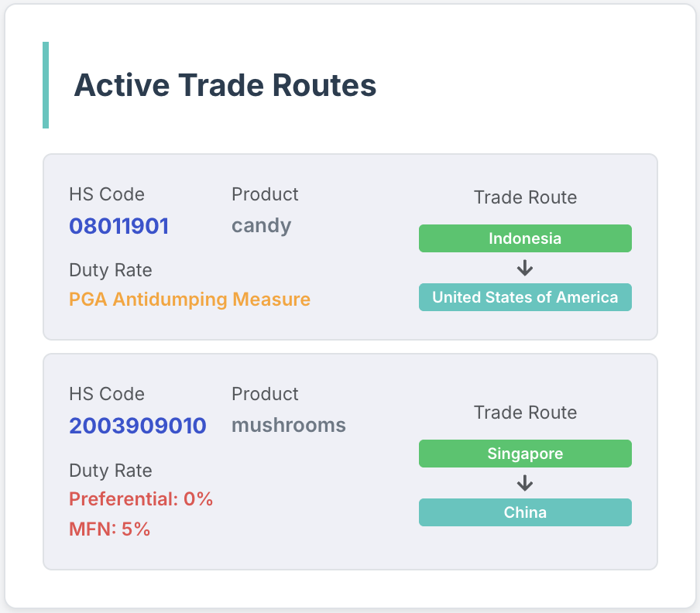700x613 pixels.
Task: Click the arrow icon below Indonesia
Action: click(x=525, y=268)
